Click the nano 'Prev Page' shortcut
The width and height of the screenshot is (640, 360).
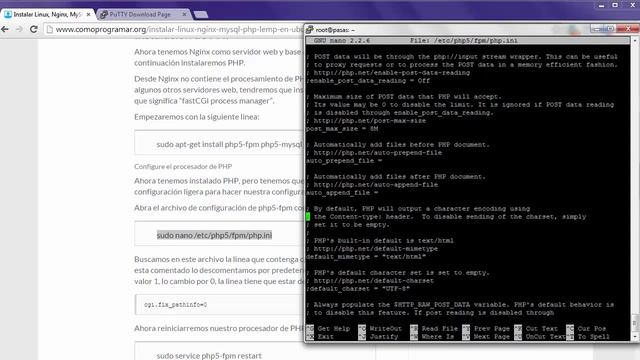pos(486,329)
